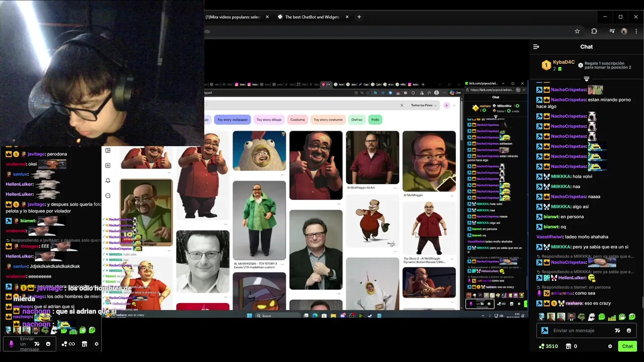Open a new browser tab
This screenshot has width=644, height=362.
[x=359, y=17]
